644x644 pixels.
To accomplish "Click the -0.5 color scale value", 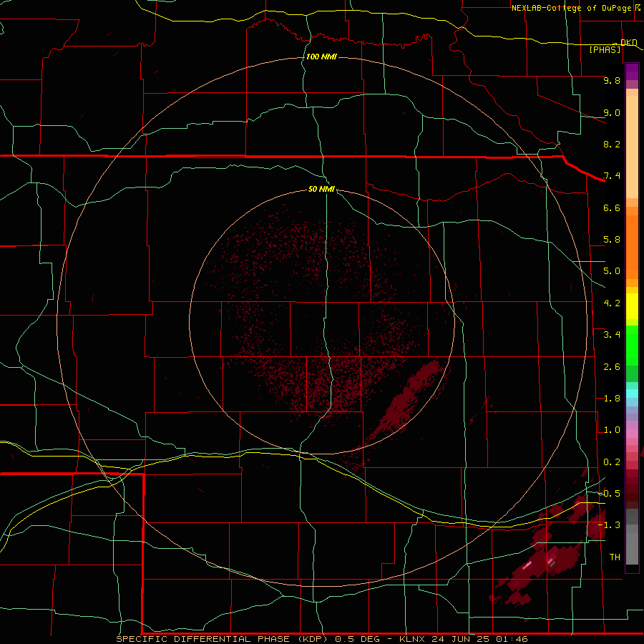I will pos(609,493).
